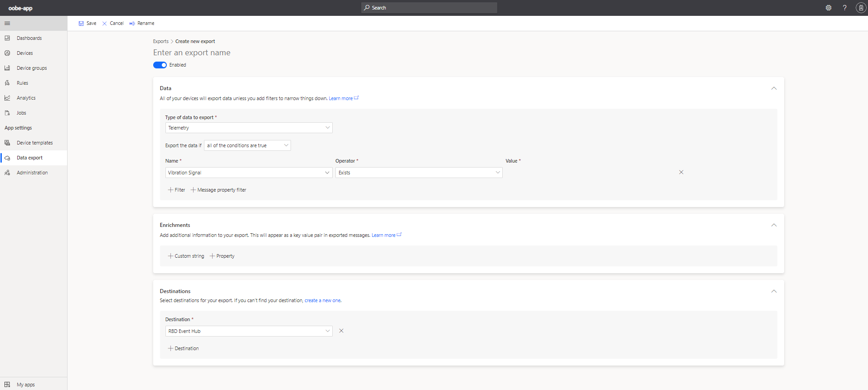Open the Operator dropdown showing Exists

(418, 173)
